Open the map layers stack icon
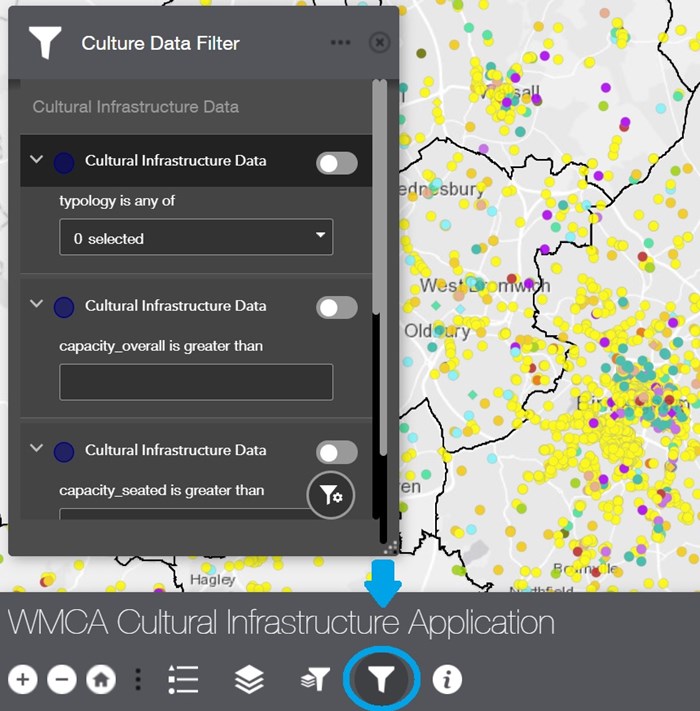The height and width of the screenshot is (711, 700). click(x=249, y=680)
